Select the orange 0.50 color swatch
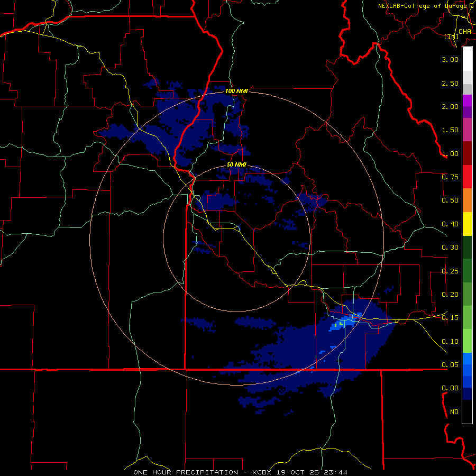Viewport: 476px width, 476px height. [467, 200]
